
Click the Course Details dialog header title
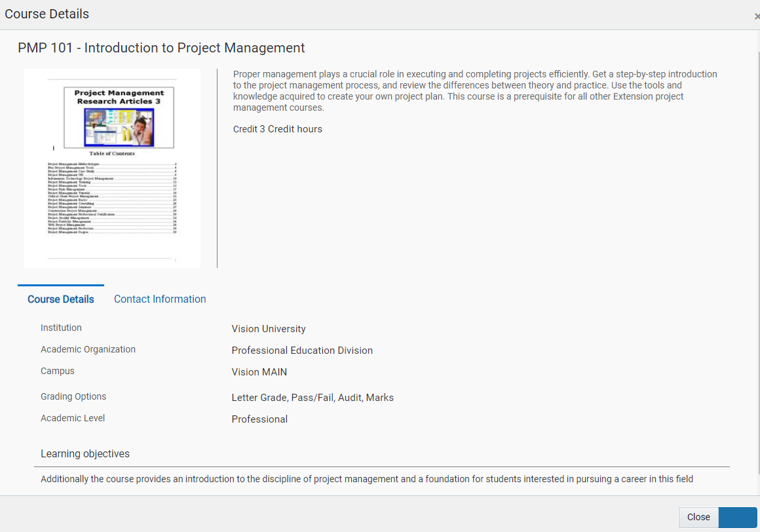pyautogui.click(x=47, y=14)
